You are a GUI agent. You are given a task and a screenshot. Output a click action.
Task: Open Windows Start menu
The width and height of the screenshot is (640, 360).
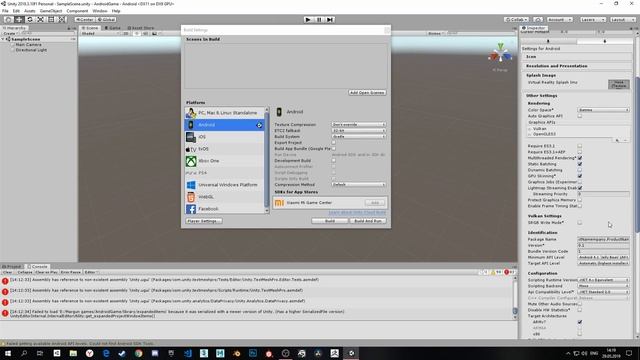pyautogui.click(x=8, y=353)
